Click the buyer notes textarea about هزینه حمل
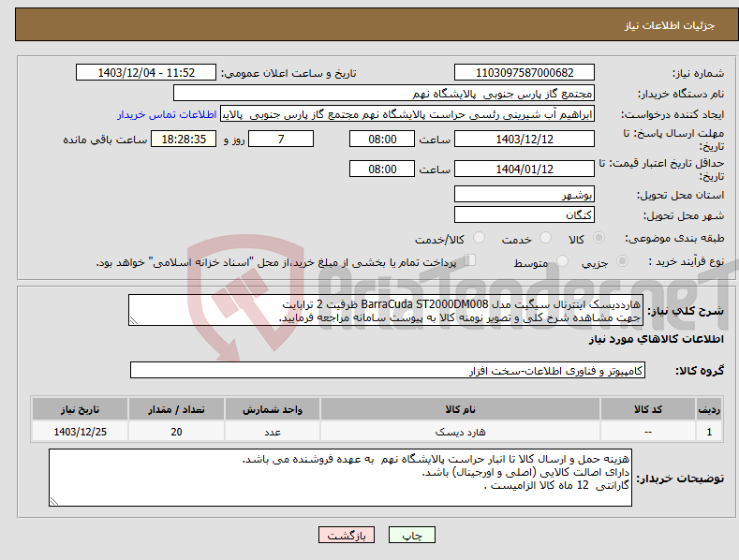 tap(340, 478)
